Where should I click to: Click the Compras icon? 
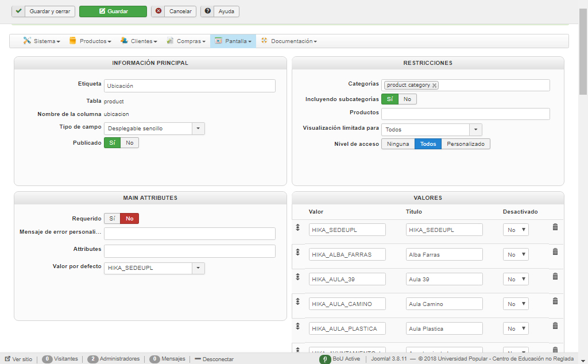[x=170, y=41]
